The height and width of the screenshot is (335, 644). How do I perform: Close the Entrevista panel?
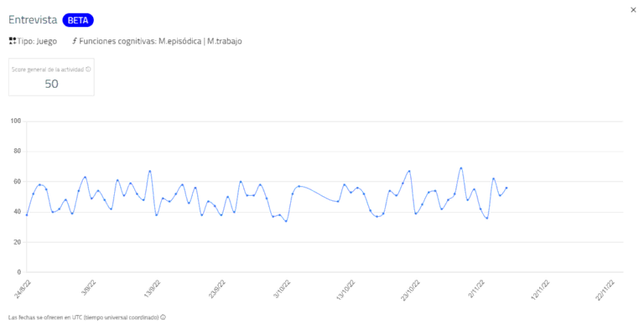tap(633, 9)
